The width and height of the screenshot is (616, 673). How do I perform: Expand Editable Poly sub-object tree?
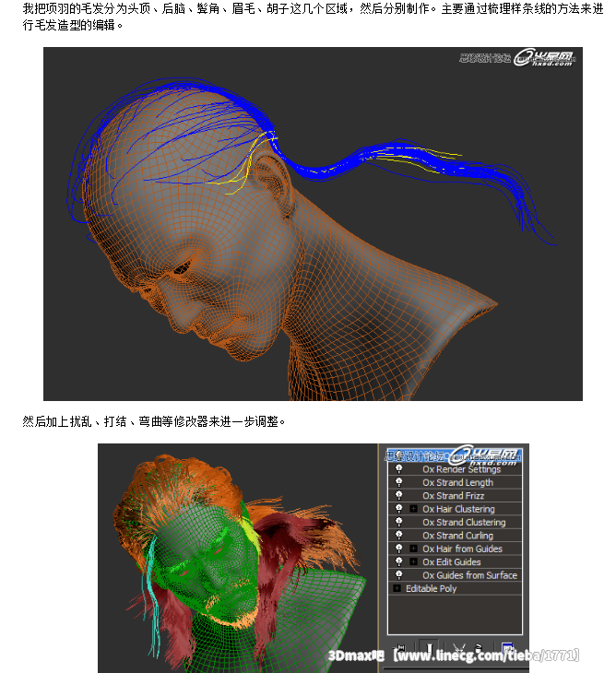click(x=397, y=588)
